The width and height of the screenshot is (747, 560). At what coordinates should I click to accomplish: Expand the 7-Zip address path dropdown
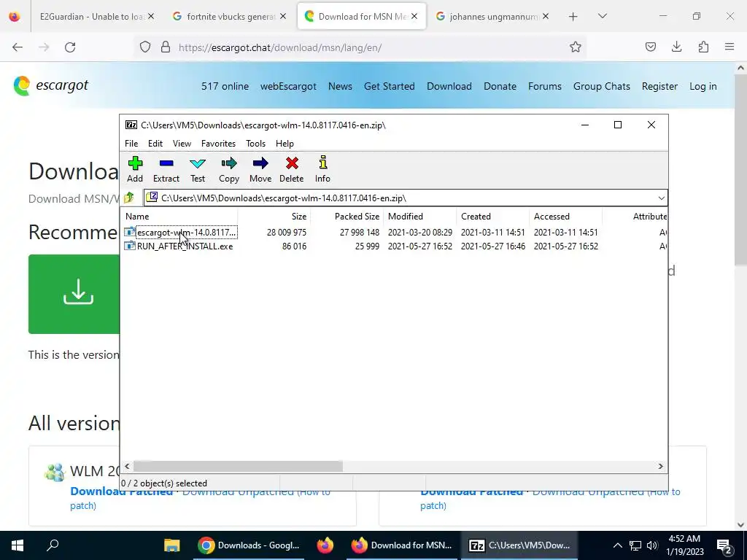pyautogui.click(x=661, y=198)
